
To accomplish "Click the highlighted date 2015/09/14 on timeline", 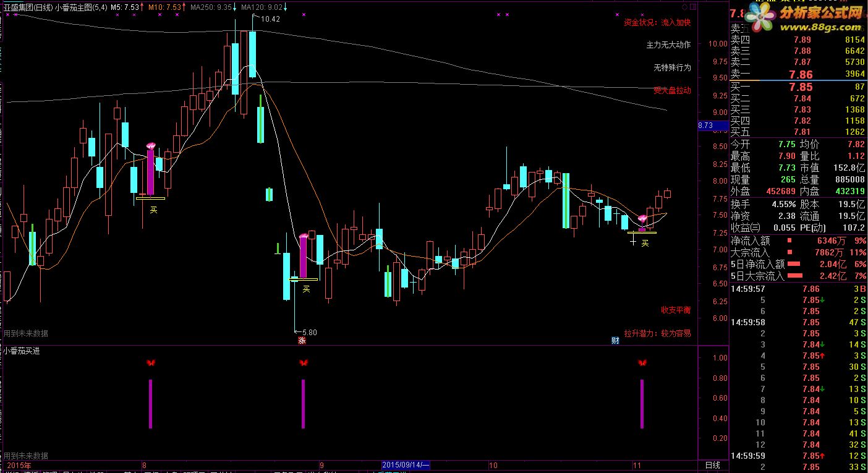I will [x=406, y=465].
